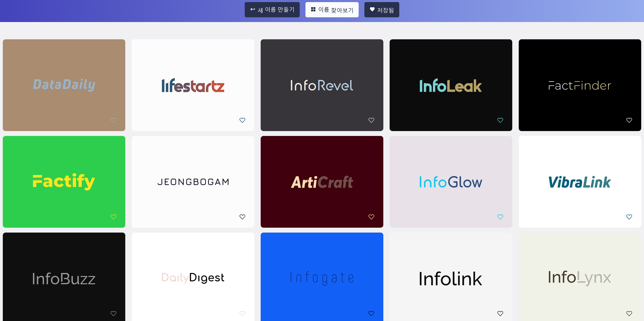Screen dimensions: 644x321
Task: Open the 저장됨 saved names tab
Action: (382, 10)
